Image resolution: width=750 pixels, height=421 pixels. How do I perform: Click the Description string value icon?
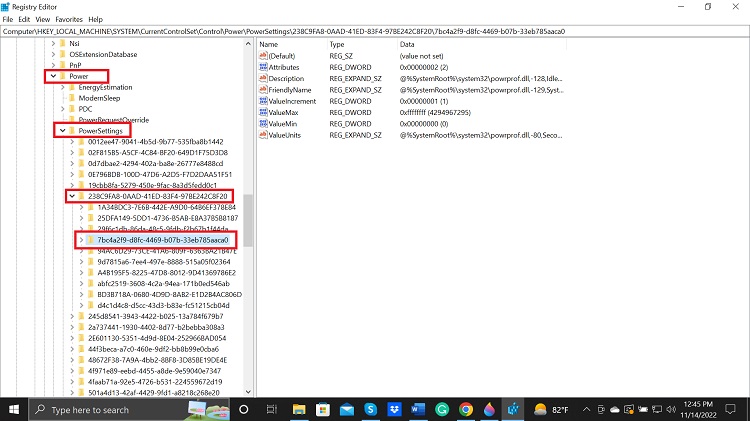(262, 78)
